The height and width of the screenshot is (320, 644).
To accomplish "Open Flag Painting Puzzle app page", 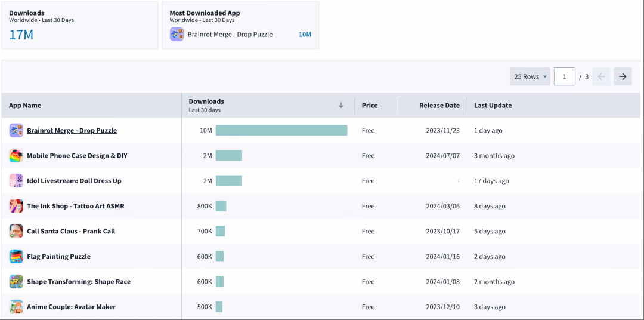I will click(58, 257).
